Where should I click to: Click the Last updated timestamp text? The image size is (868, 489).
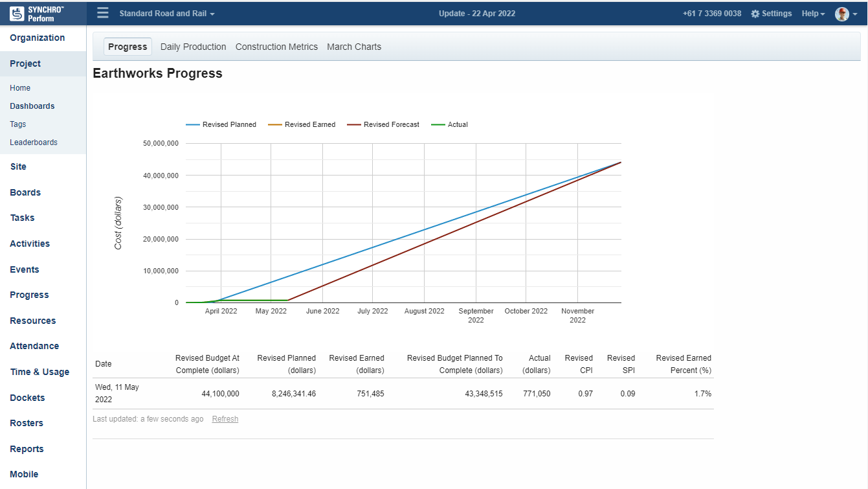148,419
